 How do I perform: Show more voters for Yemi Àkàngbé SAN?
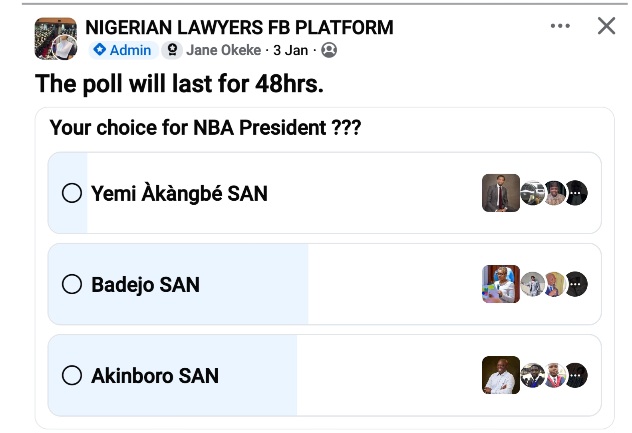[577, 194]
